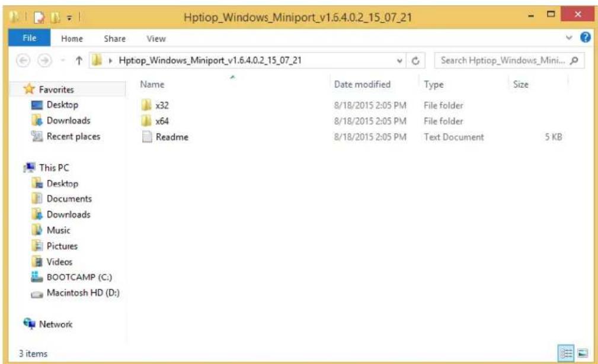Select Favorites in the navigation pane
The width and height of the screenshot is (598, 364).
coord(56,89)
